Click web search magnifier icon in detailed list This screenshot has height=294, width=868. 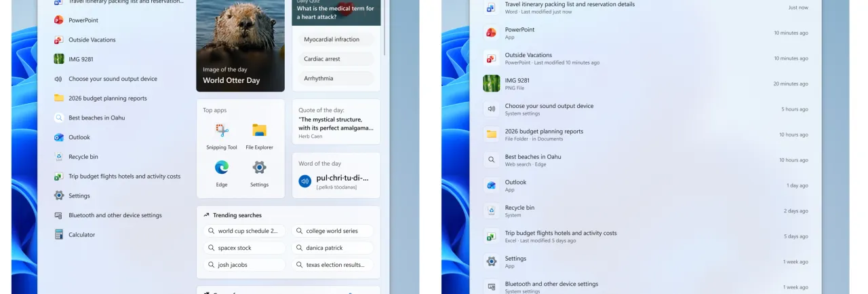click(x=491, y=160)
